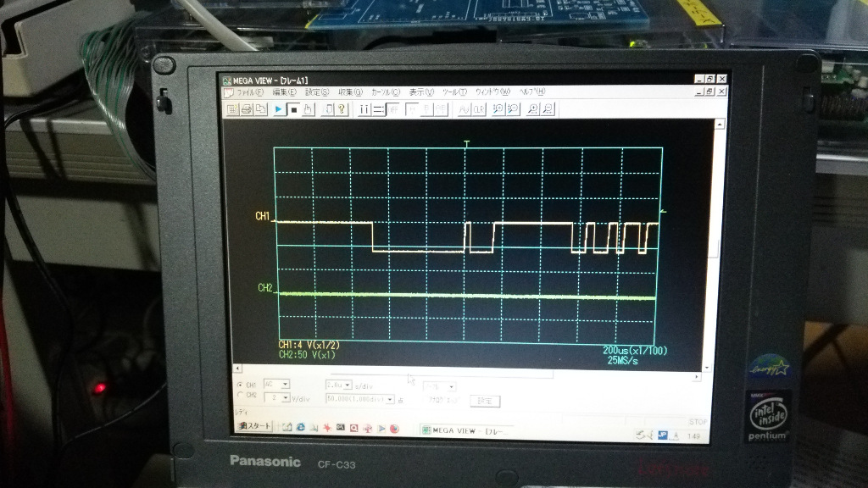
Task: Click the 'CH1:4 V(x1/2)' readout
Action: pyautogui.click(x=309, y=346)
